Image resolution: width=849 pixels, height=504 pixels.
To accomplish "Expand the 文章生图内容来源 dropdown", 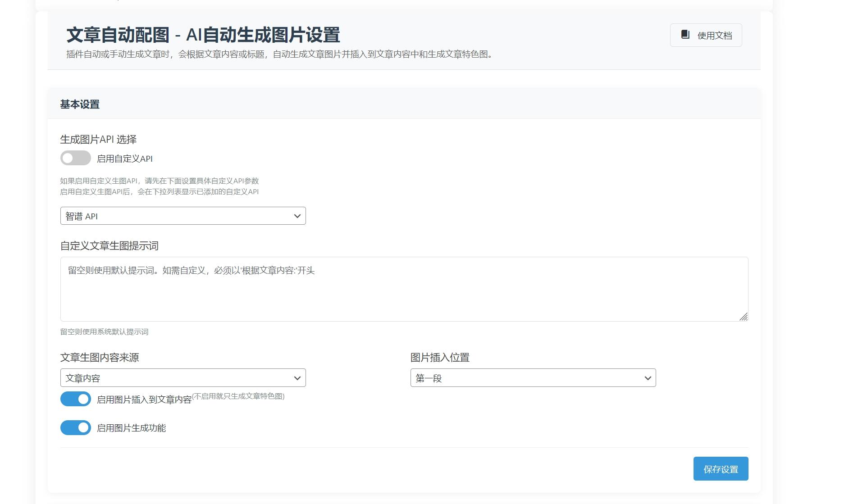I will click(x=183, y=377).
